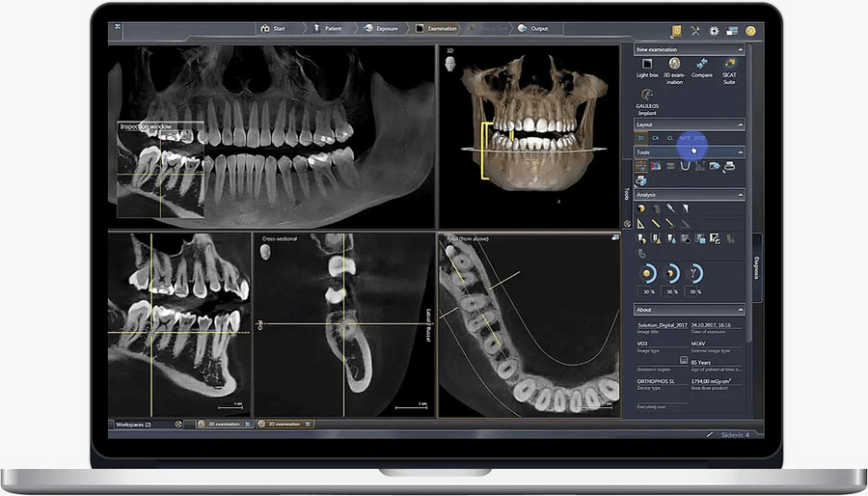Collapse the Layout section
The height and width of the screenshot is (496, 868).
click(x=740, y=124)
